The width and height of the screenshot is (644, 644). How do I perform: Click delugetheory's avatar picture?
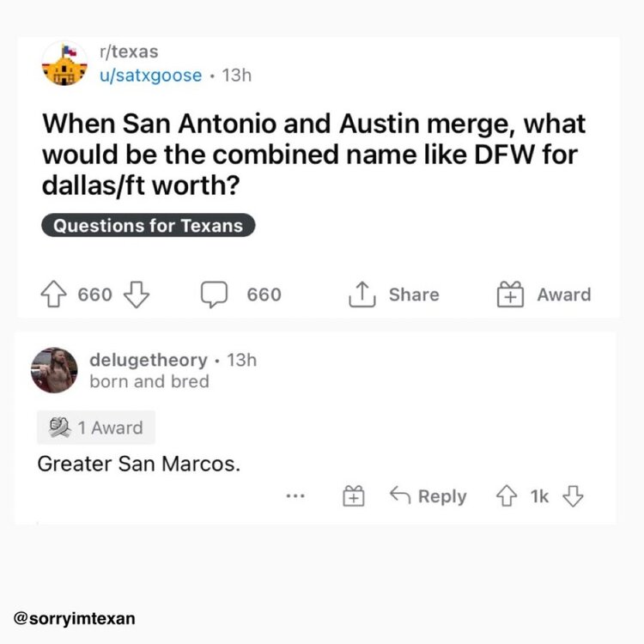coord(55,370)
